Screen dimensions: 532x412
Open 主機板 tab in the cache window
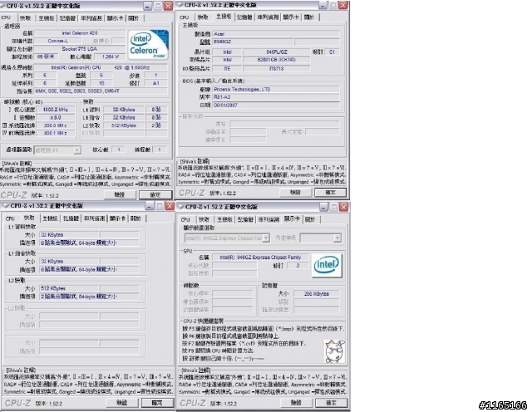(x=50, y=218)
